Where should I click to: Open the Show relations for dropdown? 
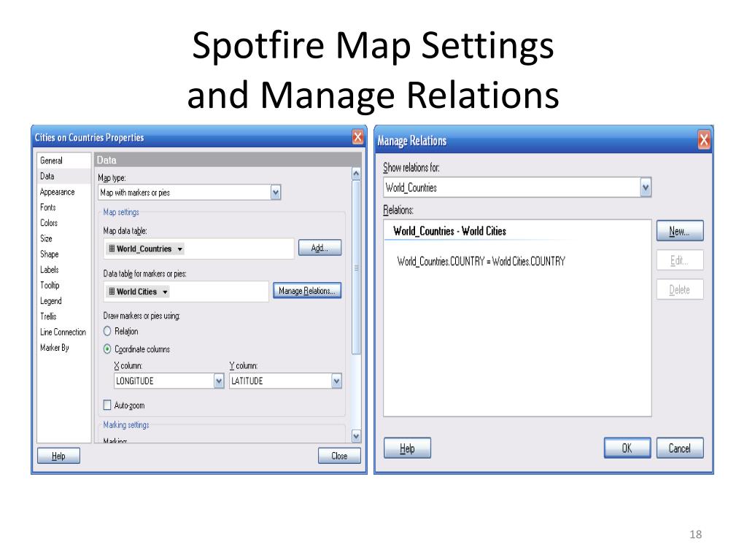[646, 187]
